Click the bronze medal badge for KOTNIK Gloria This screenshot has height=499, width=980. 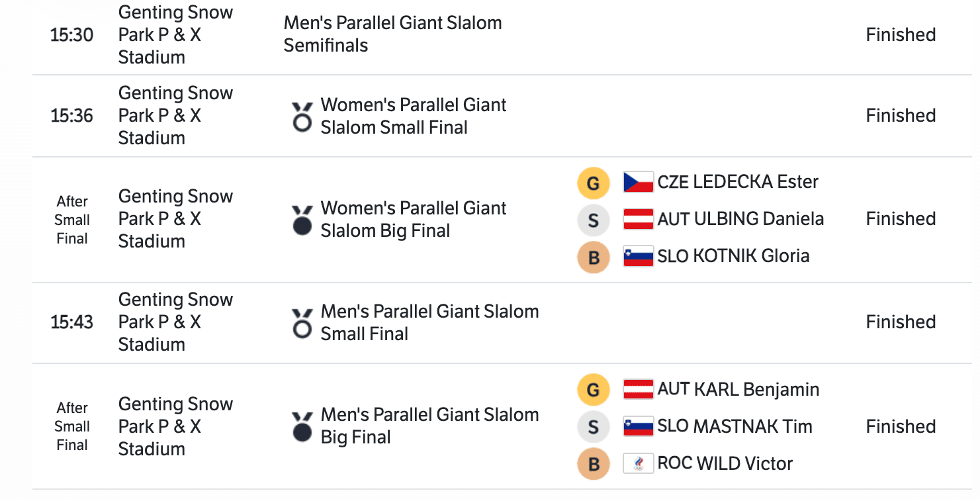594,257
